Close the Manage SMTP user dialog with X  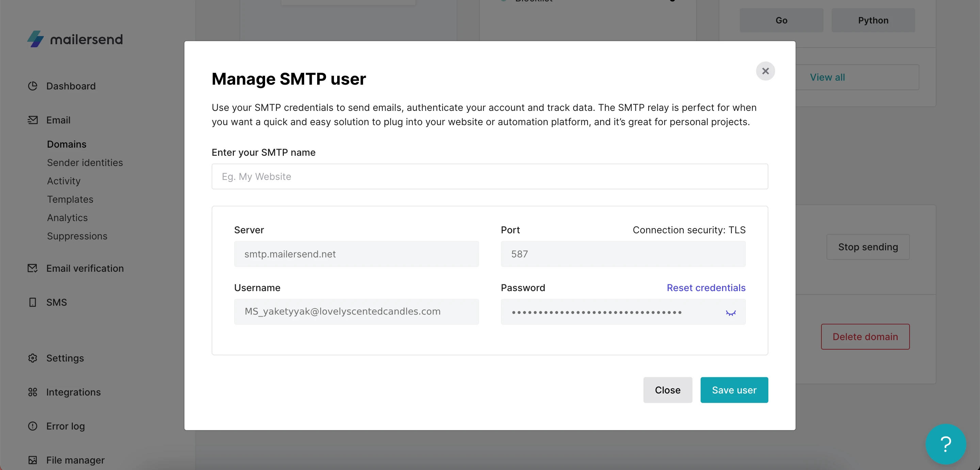[x=765, y=71]
